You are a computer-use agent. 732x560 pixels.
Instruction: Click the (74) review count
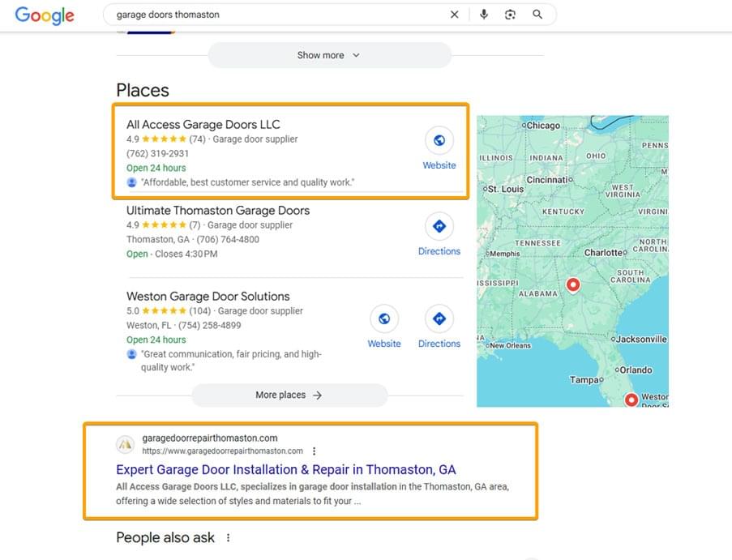(x=197, y=139)
